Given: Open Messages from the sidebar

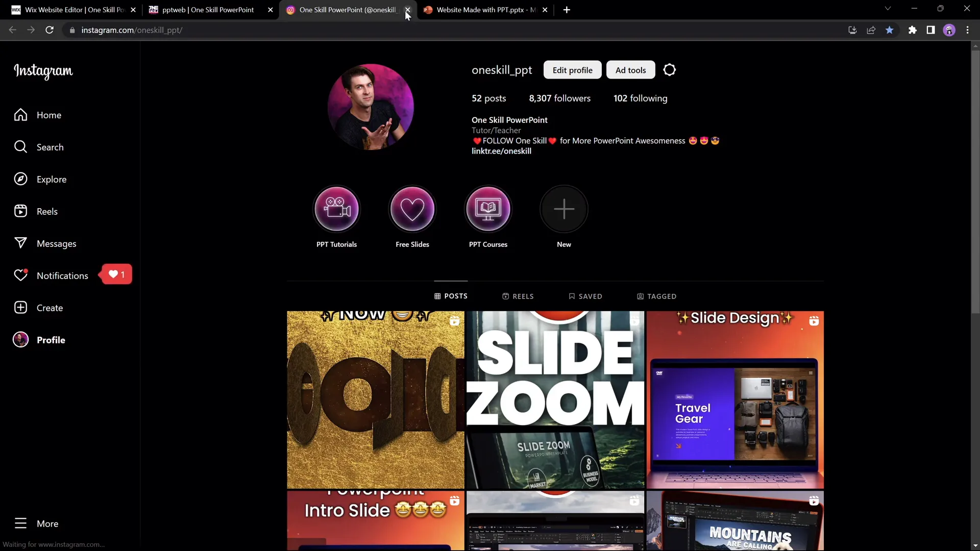Looking at the screenshot, I should click(45, 244).
